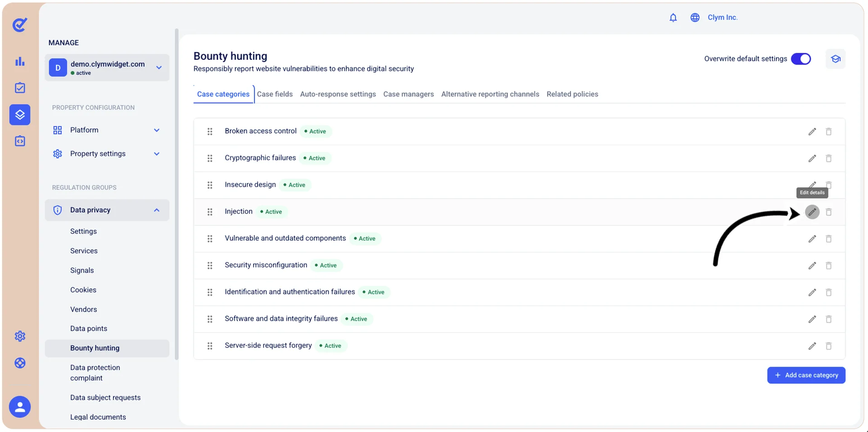The image size is (868, 432).
Task: Open the demo.clymwidget.com property dropdown
Action: [x=107, y=68]
